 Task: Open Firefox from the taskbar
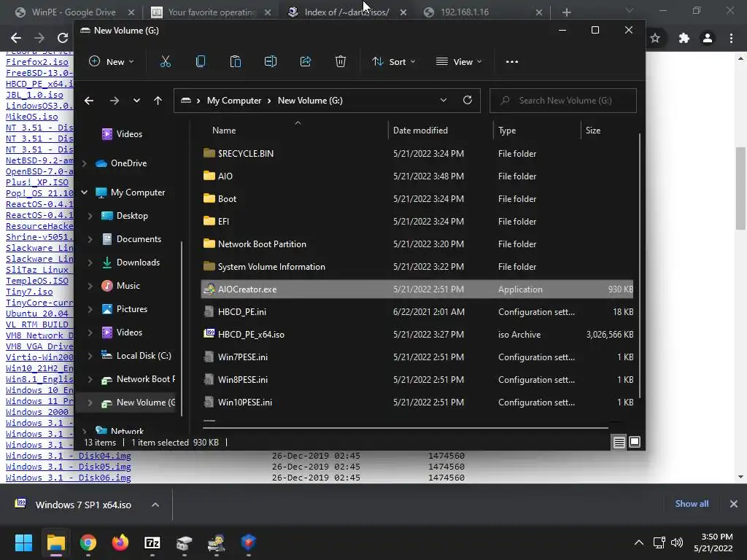pos(120,542)
